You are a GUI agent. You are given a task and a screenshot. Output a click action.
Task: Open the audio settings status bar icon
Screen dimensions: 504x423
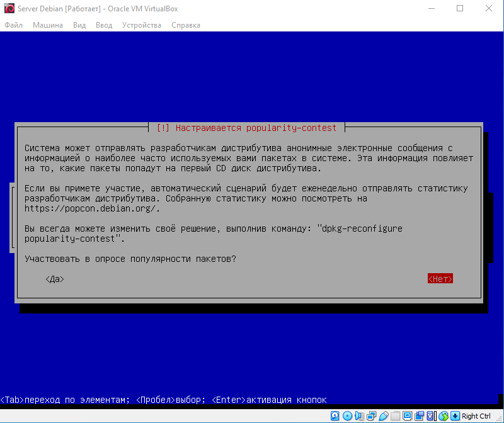click(359, 416)
